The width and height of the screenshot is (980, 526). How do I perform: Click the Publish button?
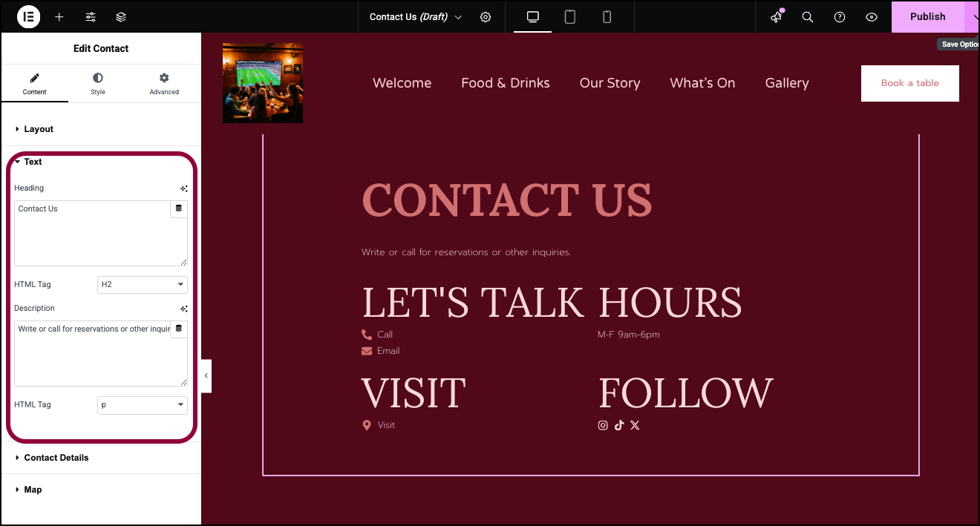tap(927, 16)
